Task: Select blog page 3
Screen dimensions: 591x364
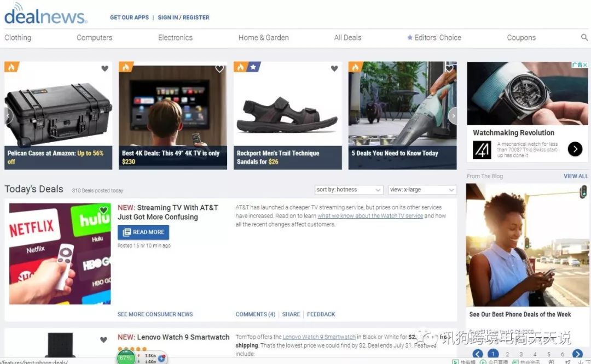Action: (521, 354)
